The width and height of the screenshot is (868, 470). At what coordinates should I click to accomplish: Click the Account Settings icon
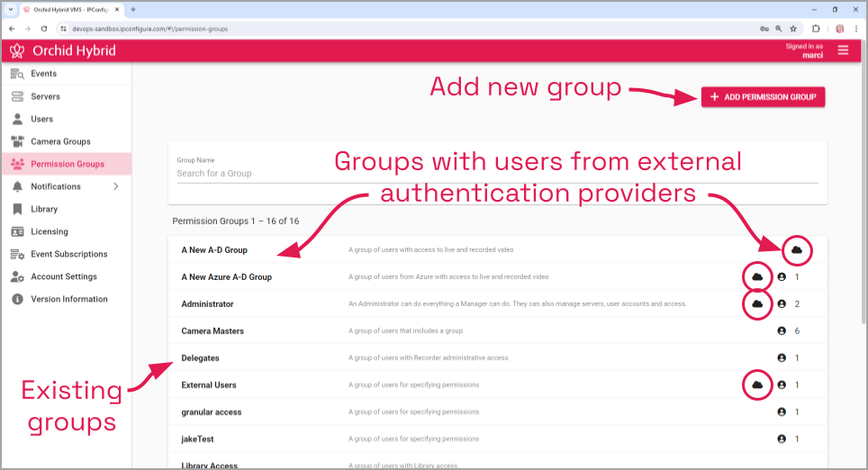[x=17, y=276]
